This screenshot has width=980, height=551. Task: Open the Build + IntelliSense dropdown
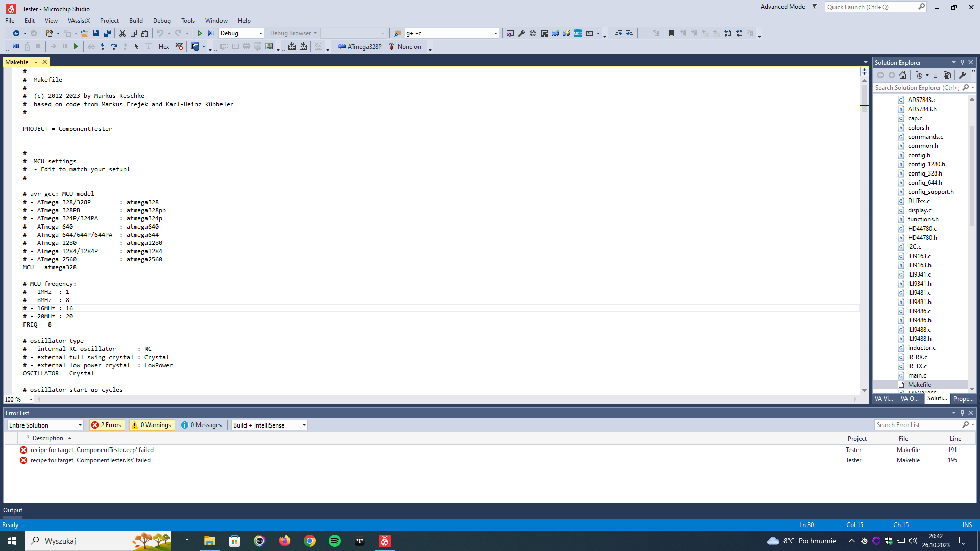(x=269, y=425)
